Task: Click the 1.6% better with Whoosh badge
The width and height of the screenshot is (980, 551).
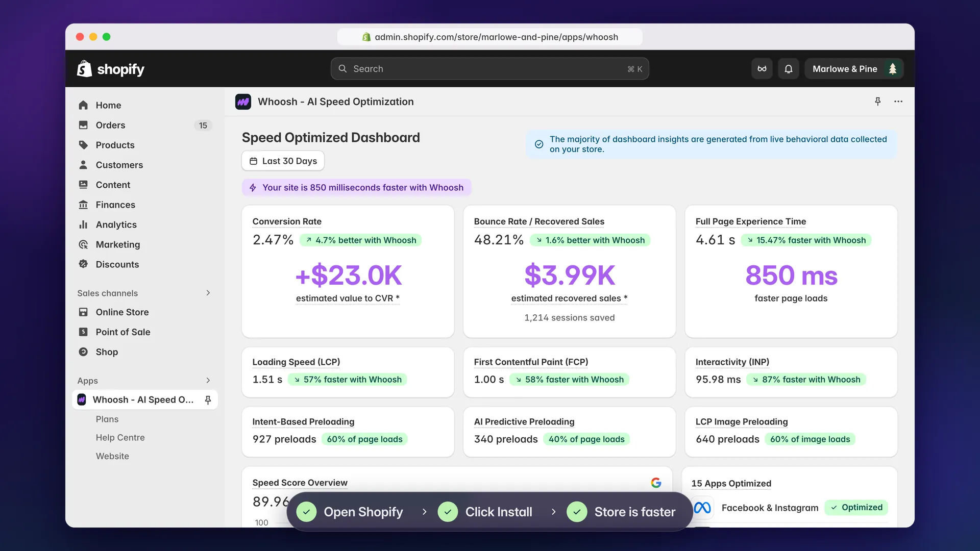Action: click(x=590, y=240)
